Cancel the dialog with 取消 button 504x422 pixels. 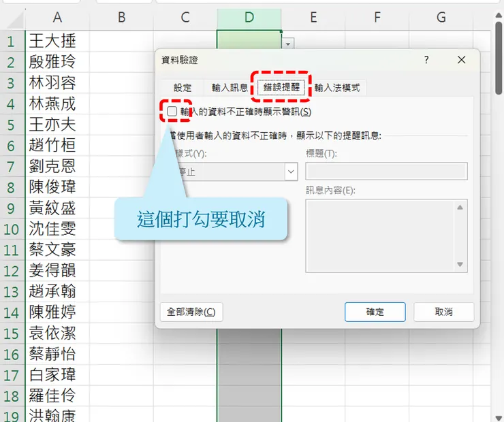(443, 312)
